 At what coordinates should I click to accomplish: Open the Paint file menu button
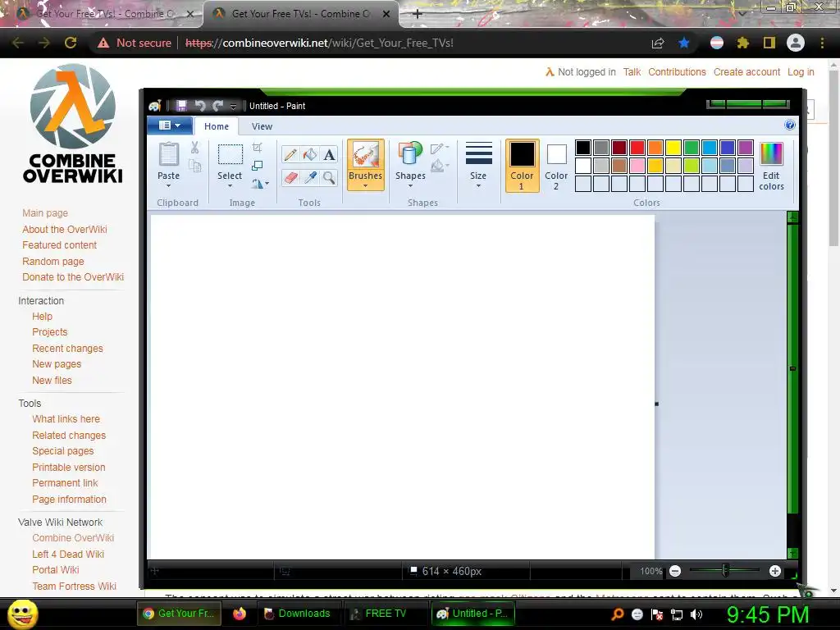(170, 126)
